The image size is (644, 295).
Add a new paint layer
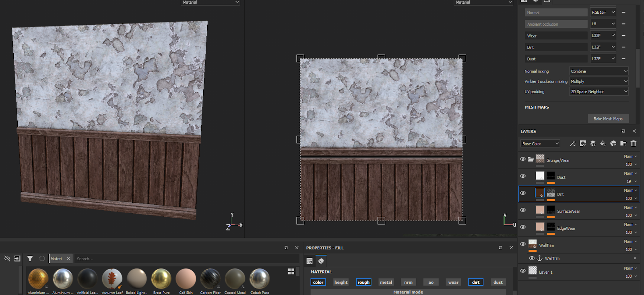click(593, 143)
